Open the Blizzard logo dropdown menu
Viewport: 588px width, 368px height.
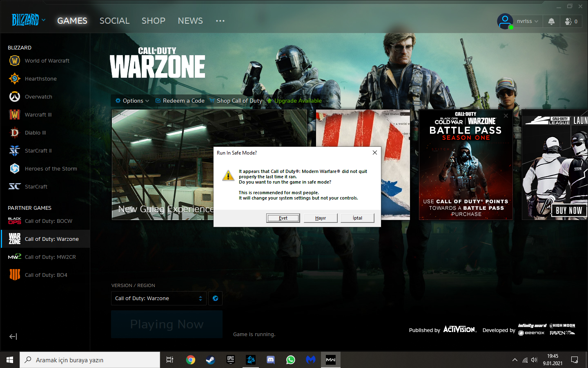tap(29, 20)
